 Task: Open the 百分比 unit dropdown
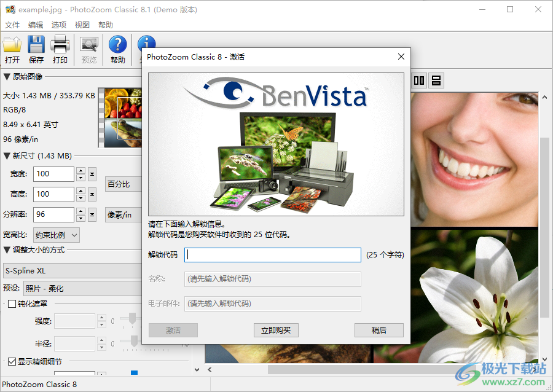(x=124, y=184)
